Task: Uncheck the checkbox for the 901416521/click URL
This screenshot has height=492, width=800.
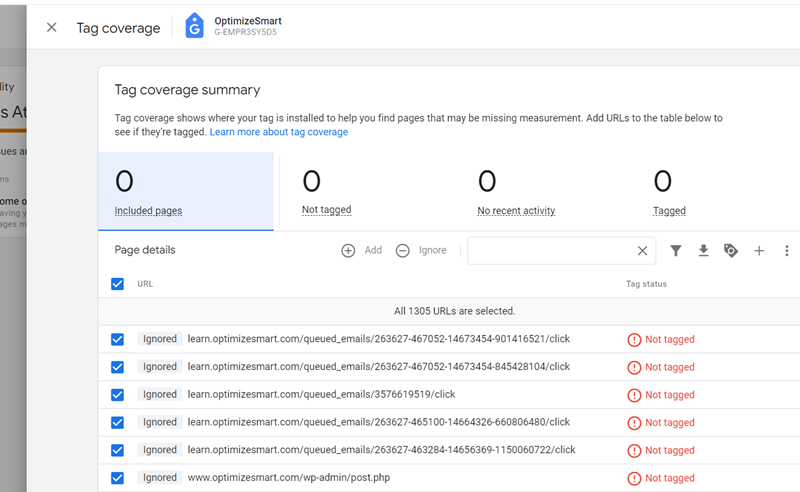Action: pos(117,339)
